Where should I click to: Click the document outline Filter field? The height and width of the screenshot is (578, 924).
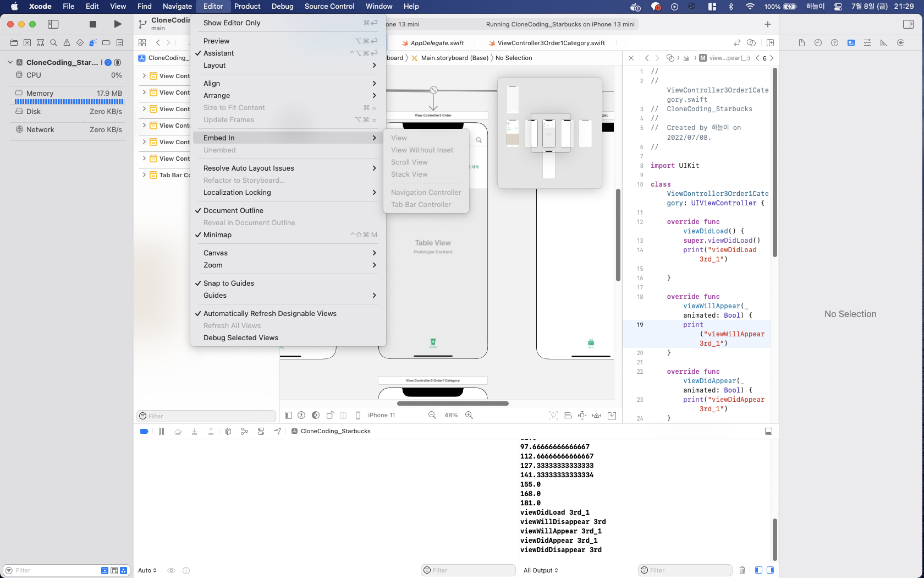pos(206,416)
